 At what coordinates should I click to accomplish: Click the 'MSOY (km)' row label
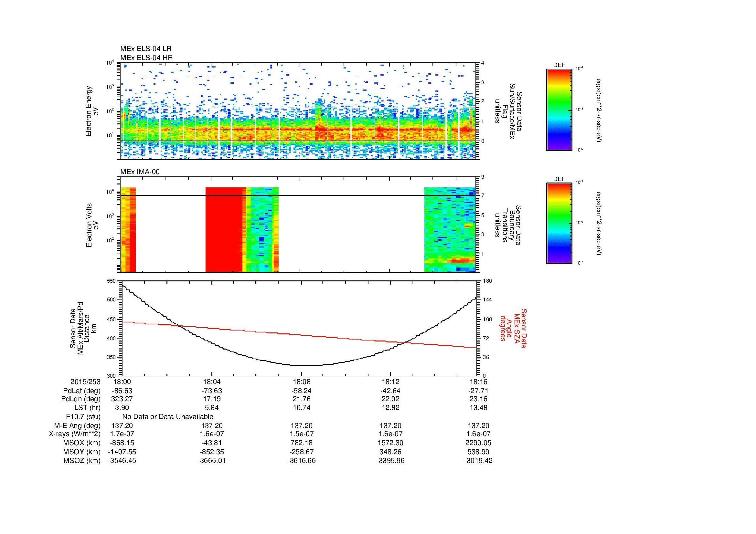(x=82, y=452)
